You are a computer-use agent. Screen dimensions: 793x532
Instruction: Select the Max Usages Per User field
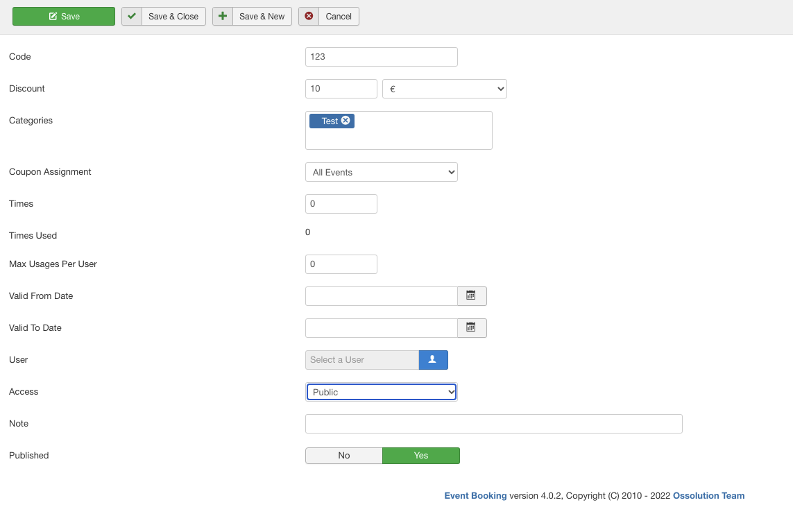pos(341,264)
